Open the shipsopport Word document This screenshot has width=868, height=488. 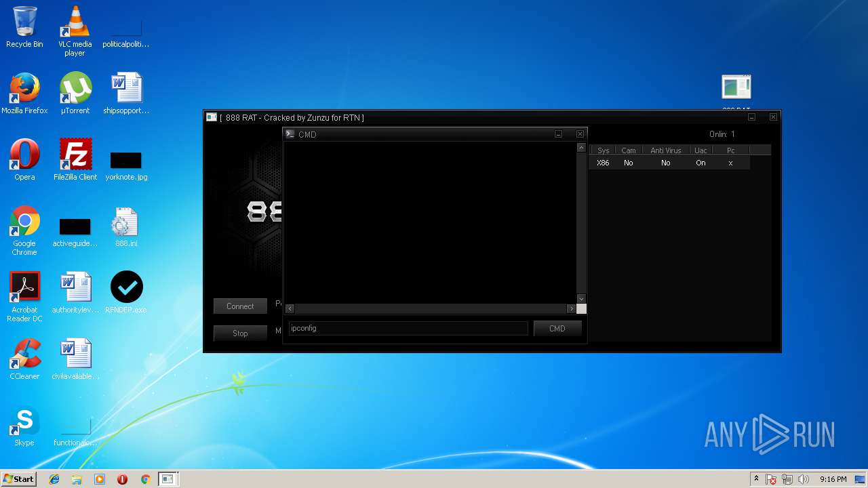coord(126,93)
